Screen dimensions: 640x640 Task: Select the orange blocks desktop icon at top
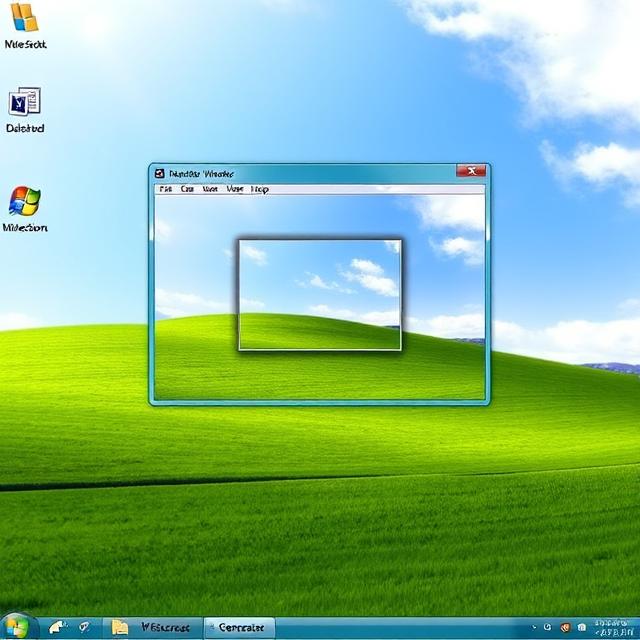(x=24, y=17)
